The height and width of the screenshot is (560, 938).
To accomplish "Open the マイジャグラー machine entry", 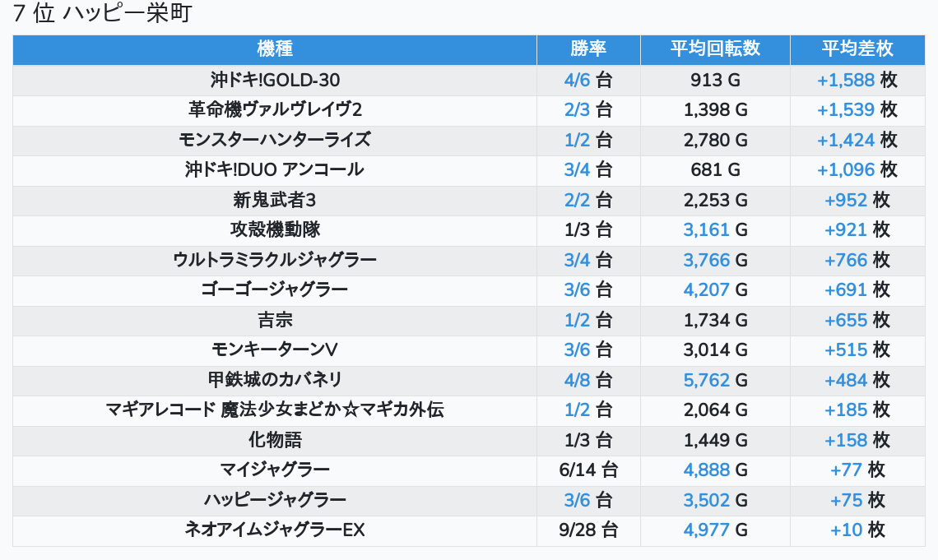I will point(275,470).
